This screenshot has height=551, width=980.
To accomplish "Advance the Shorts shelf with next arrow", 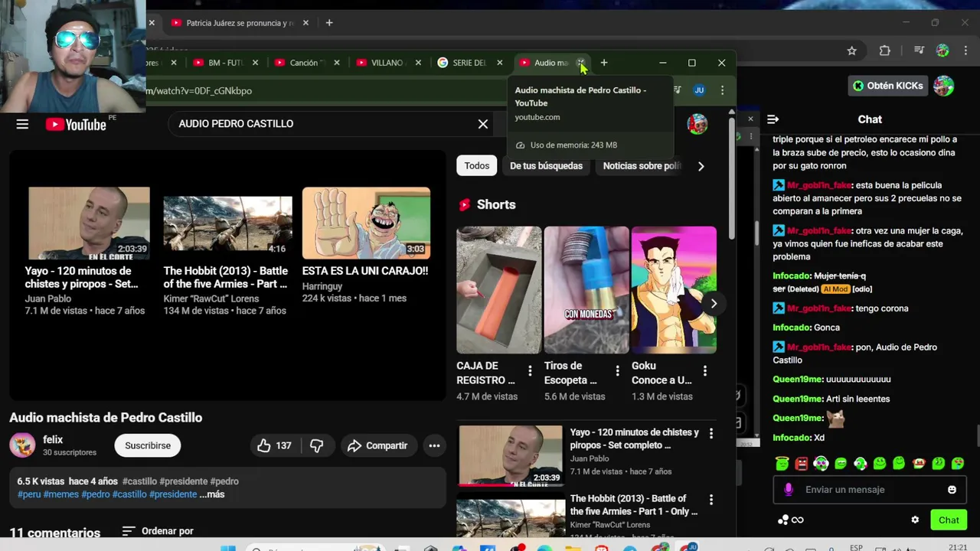I will [714, 303].
